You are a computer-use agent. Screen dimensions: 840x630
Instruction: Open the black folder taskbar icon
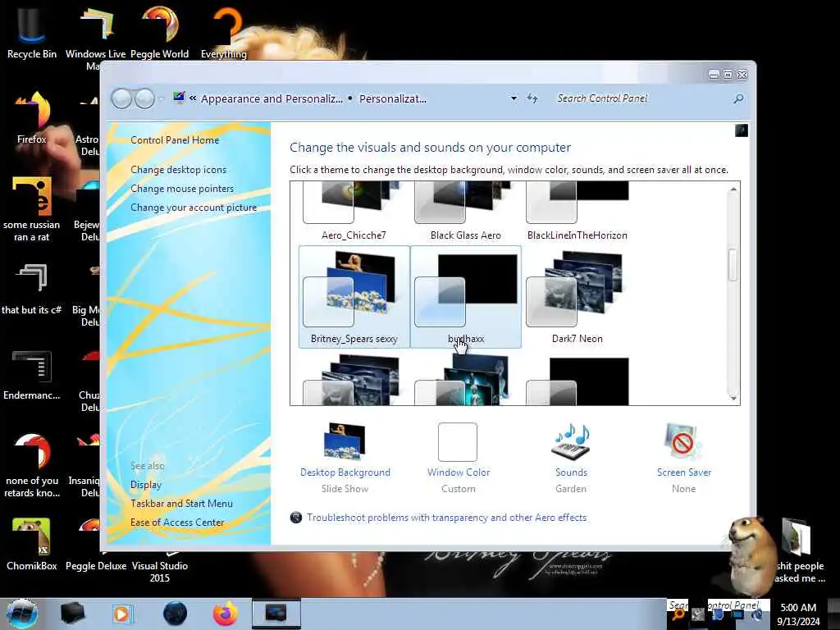click(x=72, y=614)
